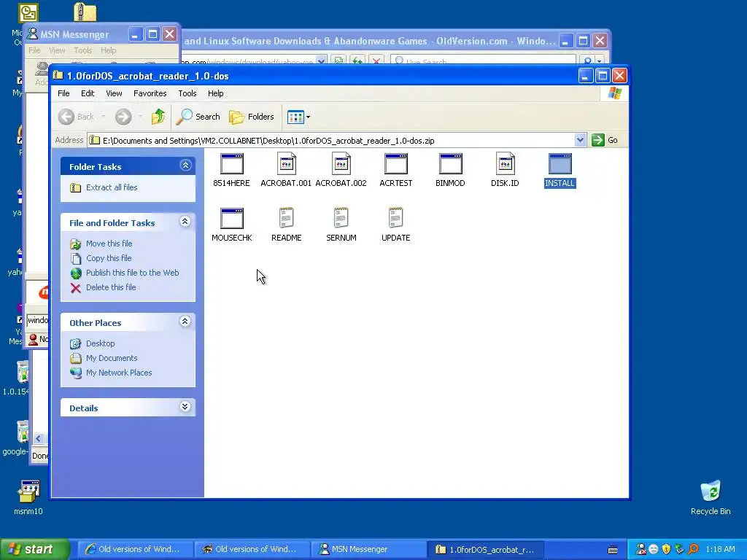
Task: Collapse File and Folder Tasks panel
Action: [x=185, y=222]
